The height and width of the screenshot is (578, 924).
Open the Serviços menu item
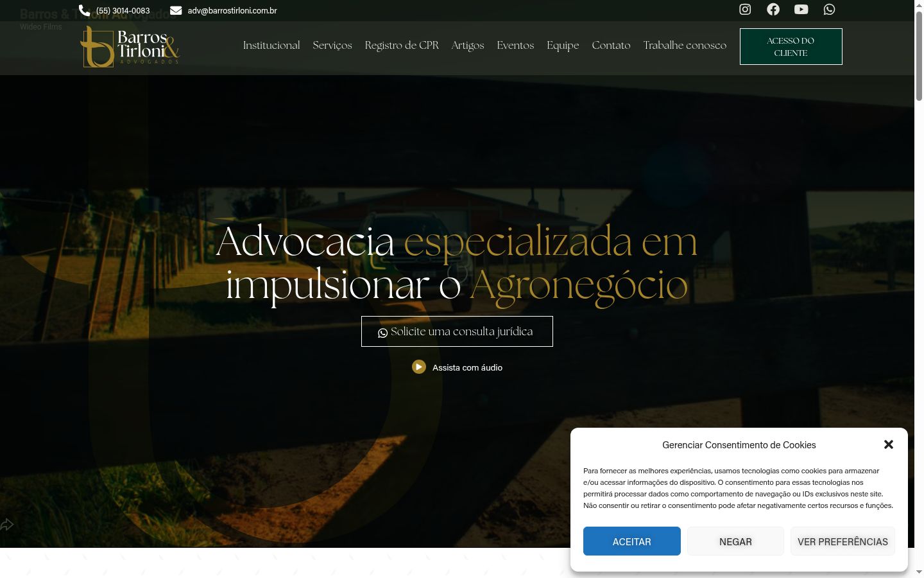point(332,45)
